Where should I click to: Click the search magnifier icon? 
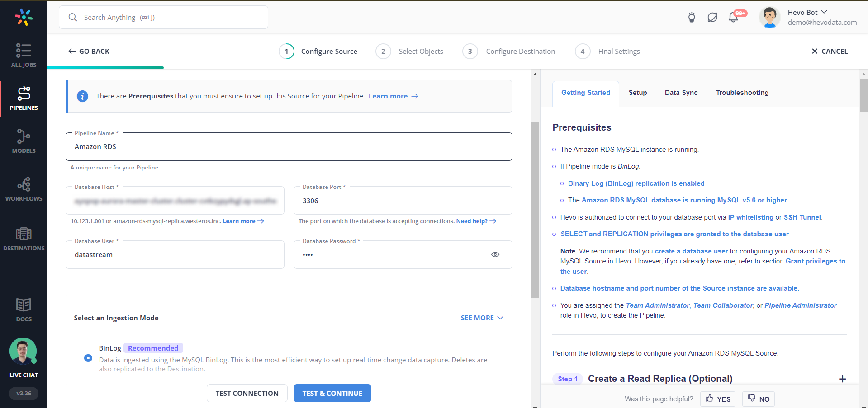pyautogui.click(x=73, y=17)
